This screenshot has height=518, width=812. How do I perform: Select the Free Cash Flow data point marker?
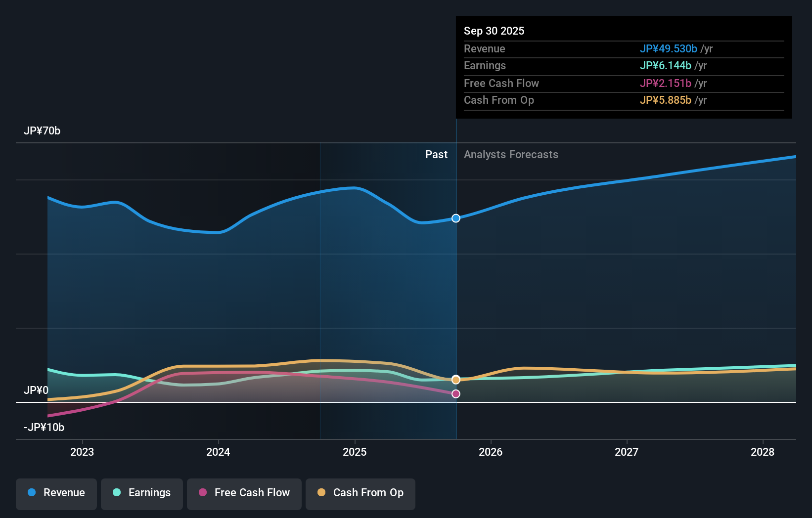click(455, 393)
